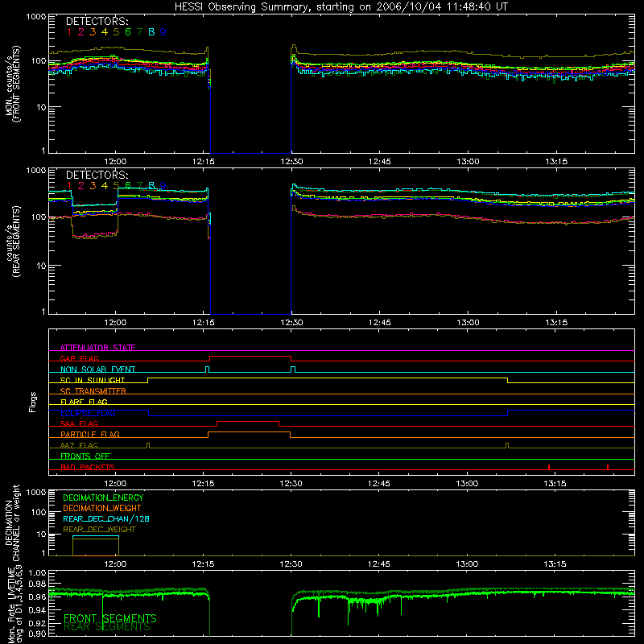Click orange detector 3 in front segments legend
The width and height of the screenshot is (644, 644).
[93, 32]
